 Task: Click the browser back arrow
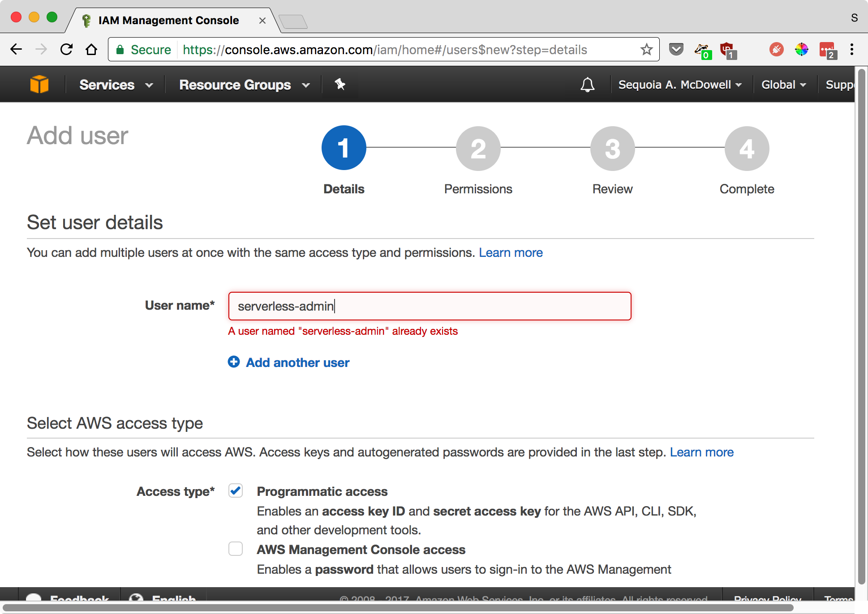point(16,49)
